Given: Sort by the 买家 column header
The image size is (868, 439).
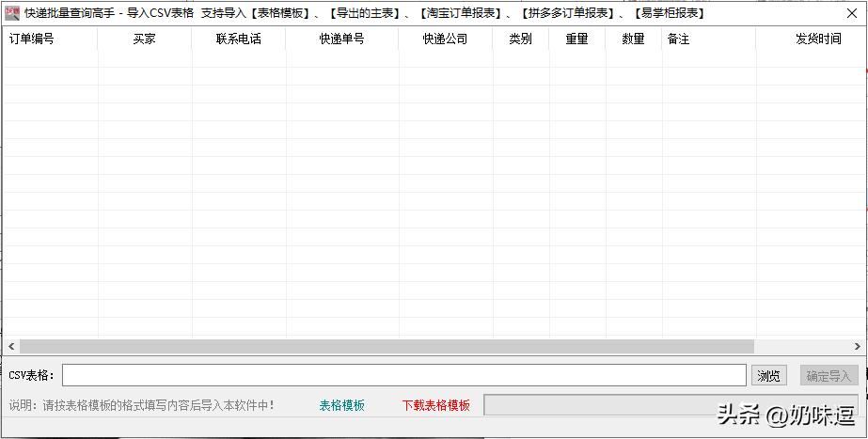Looking at the screenshot, I should point(145,39).
